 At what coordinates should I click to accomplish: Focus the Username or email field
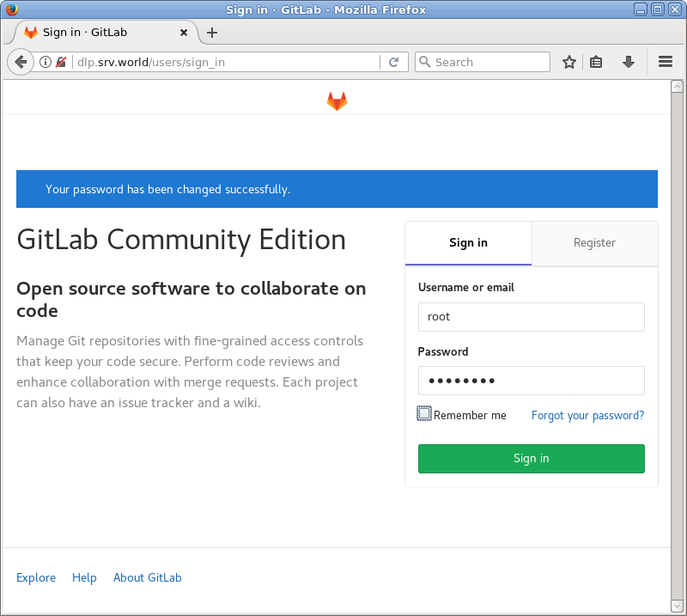pyautogui.click(x=531, y=317)
